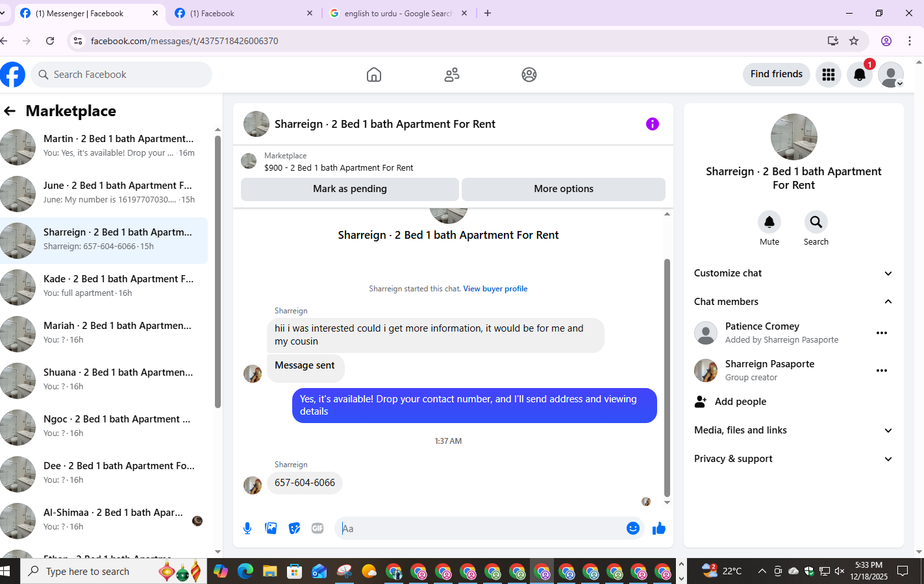Open the account profile avatar menu
Viewport: 924px width, 584px height.
pyautogui.click(x=891, y=75)
